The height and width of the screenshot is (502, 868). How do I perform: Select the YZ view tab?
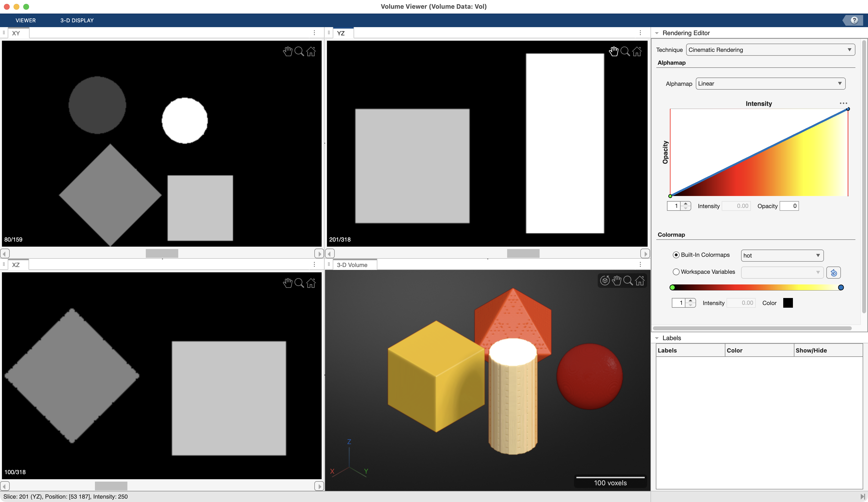click(341, 33)
